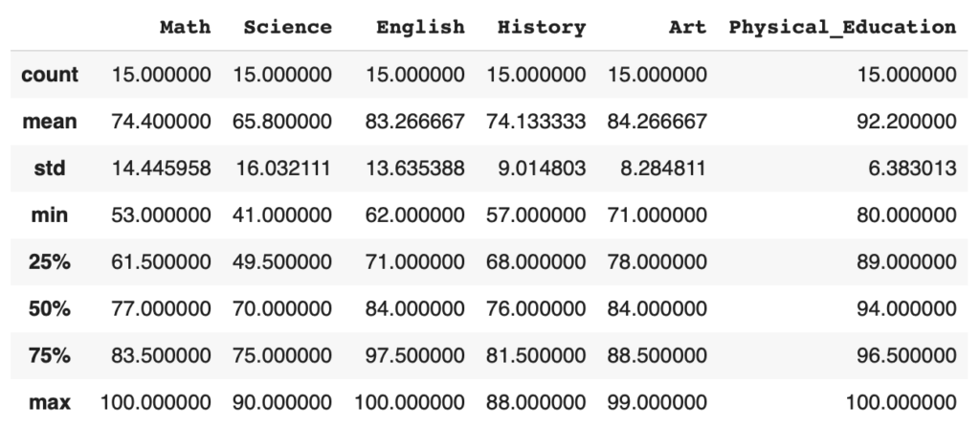Click the Science column header
This screenshot has width=980, height=429.
[287, 28]
